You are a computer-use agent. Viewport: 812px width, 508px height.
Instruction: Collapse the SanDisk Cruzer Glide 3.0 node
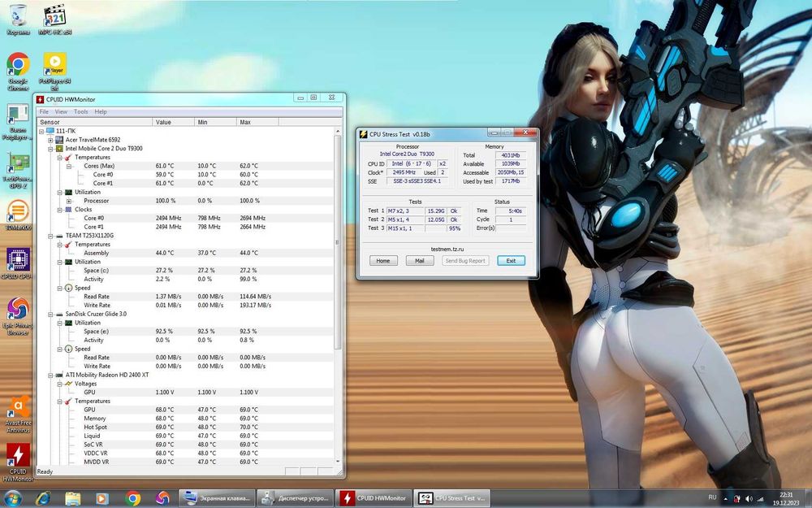(50, 314)
